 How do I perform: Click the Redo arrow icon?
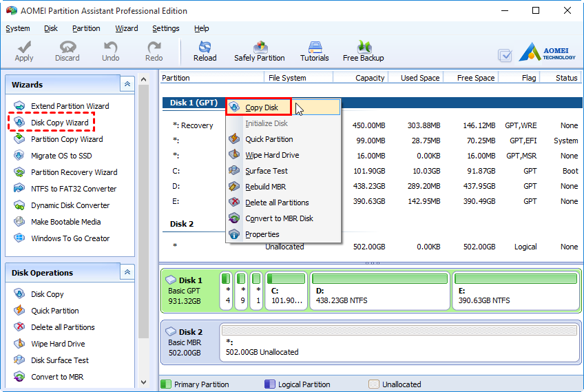(154, 51)
